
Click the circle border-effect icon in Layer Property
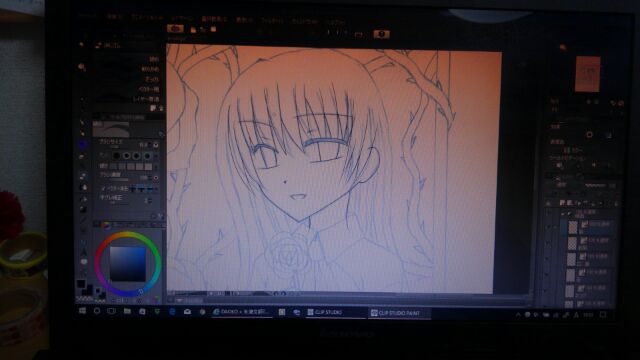[x=589, y=135]
